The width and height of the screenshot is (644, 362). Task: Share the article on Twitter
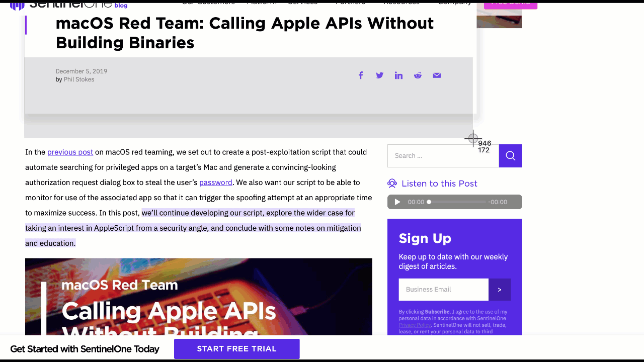click(x=379, y=75)
